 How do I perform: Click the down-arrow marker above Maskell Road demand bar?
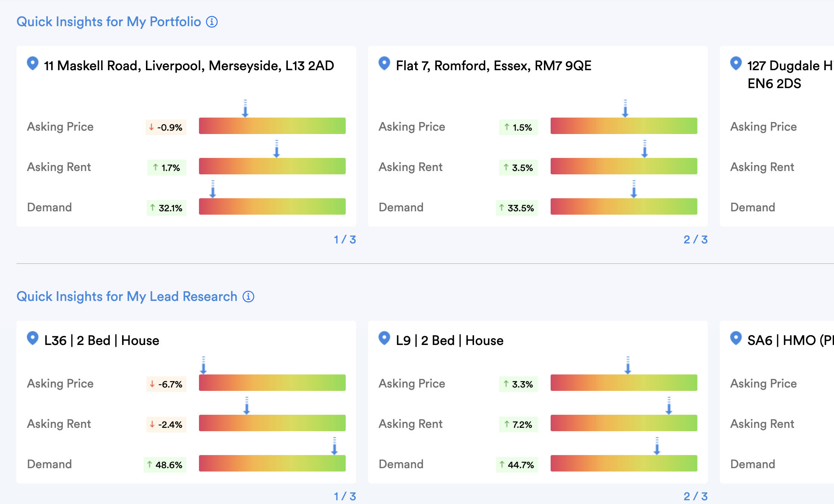[x=212, y=192]
